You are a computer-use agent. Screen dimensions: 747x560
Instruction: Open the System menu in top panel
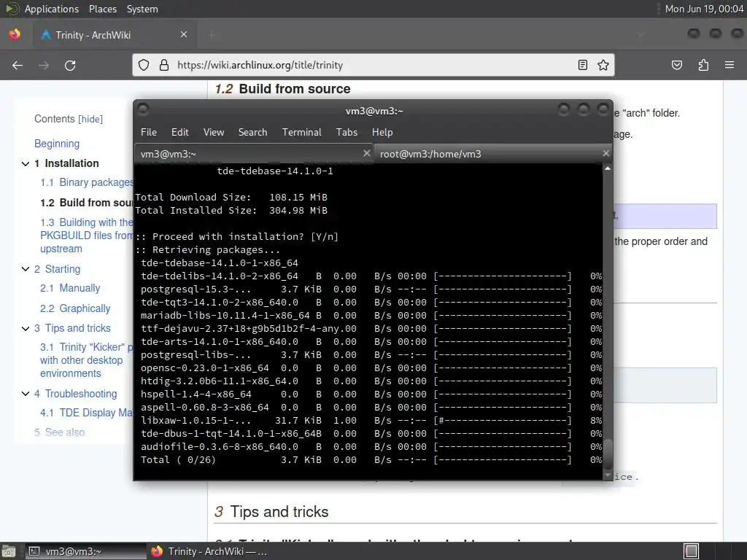(x=142, y=9)
